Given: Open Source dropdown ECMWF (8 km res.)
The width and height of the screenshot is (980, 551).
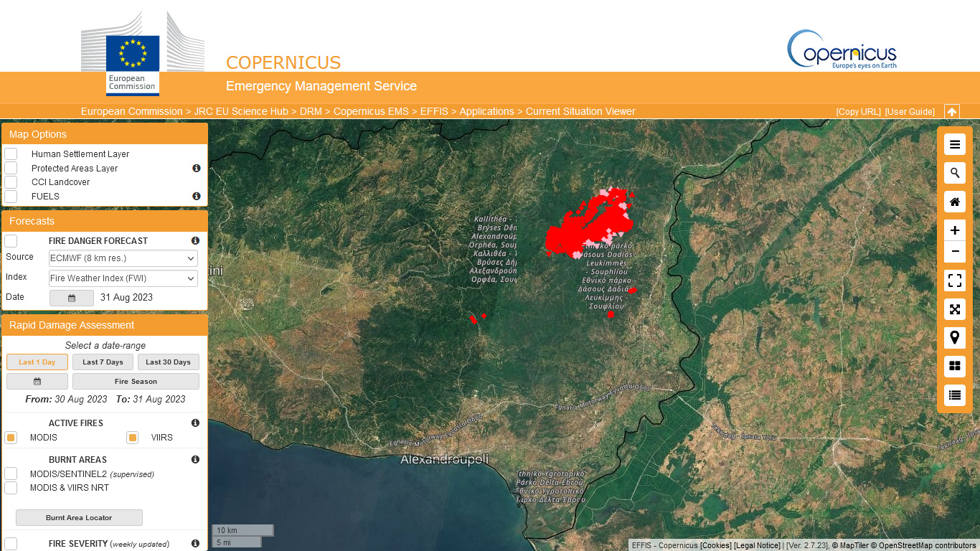Looking at the screenshot, I should (123, 258).
